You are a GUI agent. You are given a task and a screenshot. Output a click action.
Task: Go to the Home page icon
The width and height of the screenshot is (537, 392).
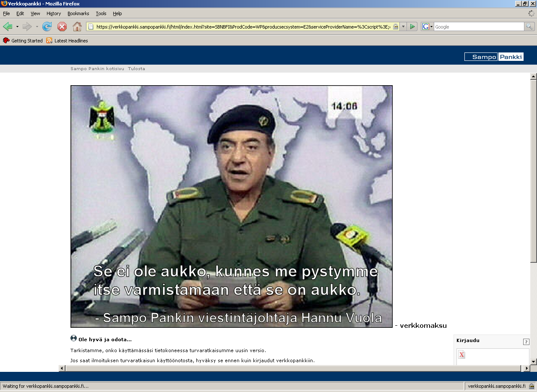(77, 27)
